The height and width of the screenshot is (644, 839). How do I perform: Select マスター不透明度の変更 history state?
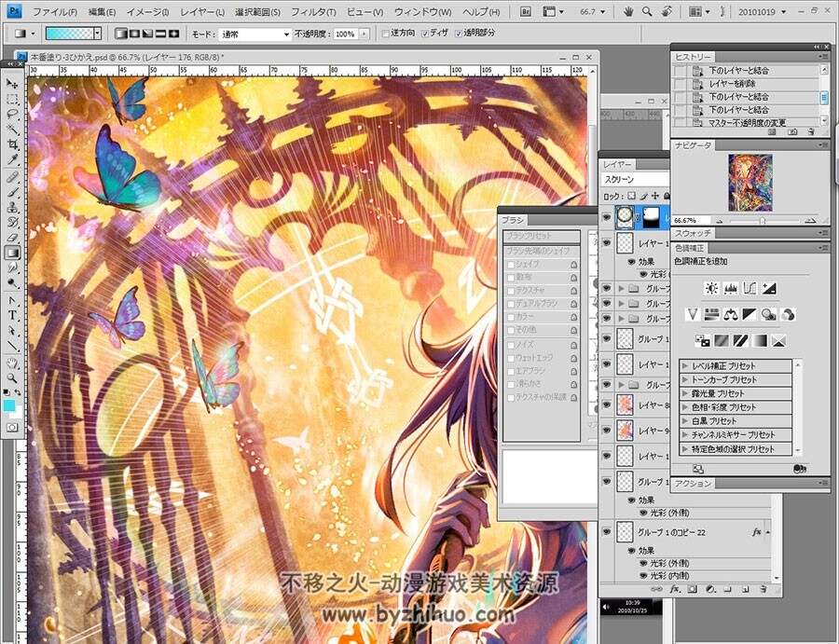click(747, 122)
